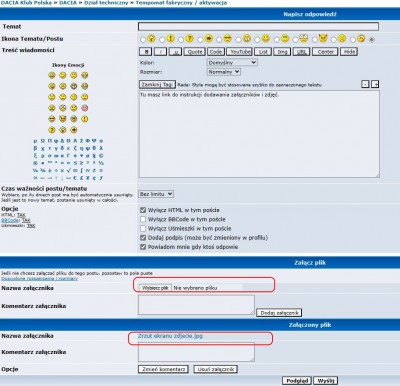Insert the sunglasses cool emoticon
This screenshot has width=400, height=386.
click(x=52, y=119)
